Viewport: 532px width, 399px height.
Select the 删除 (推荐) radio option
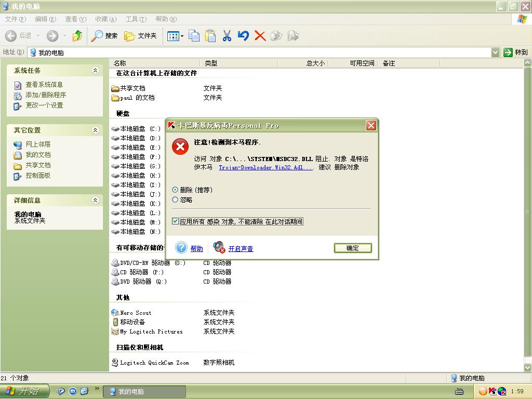pyautogui.click(x=175, y=190)
